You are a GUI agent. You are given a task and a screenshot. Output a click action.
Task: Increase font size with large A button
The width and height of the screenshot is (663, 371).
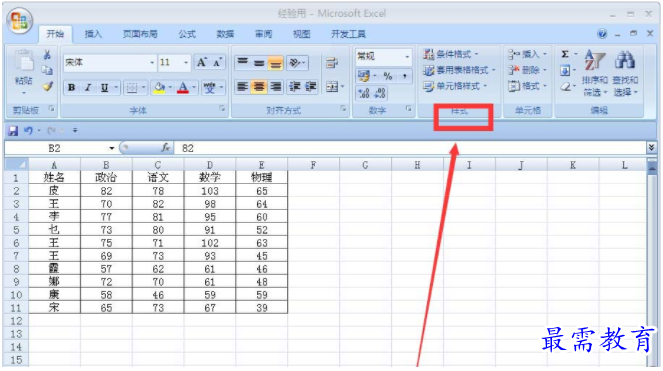[202, 63]
